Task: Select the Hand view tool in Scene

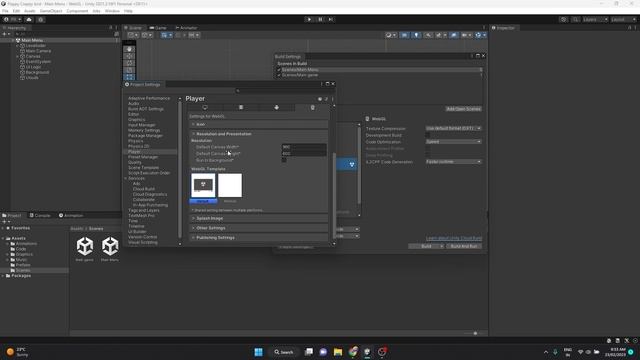Action: [x=129, y=49]
